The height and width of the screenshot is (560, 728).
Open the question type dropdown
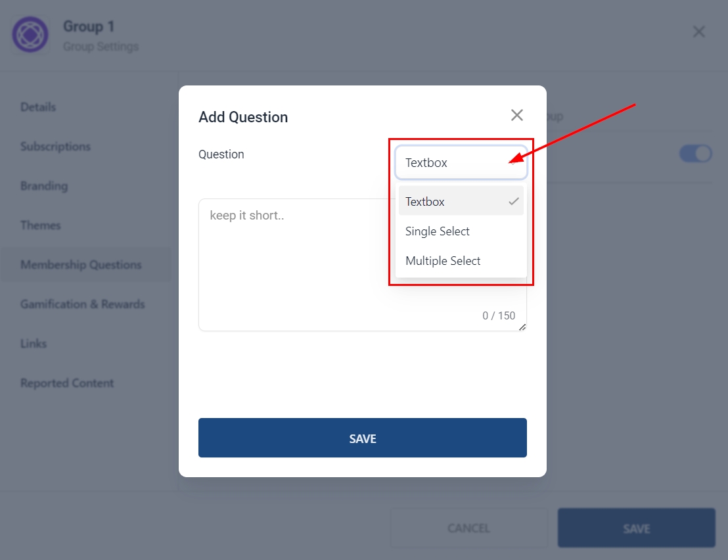click(461, 163)
